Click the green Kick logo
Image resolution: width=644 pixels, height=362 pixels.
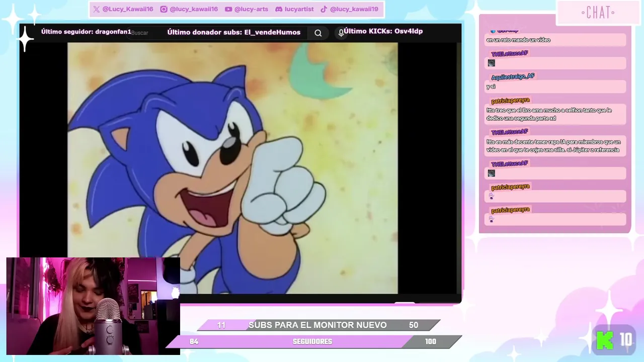(605, 340)
